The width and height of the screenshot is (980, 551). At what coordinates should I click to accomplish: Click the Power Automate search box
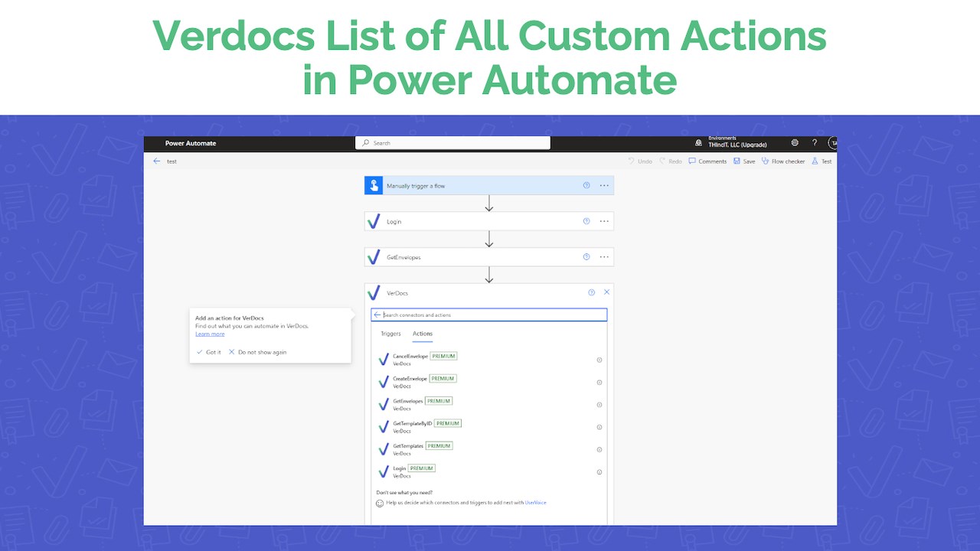point(452,143)
